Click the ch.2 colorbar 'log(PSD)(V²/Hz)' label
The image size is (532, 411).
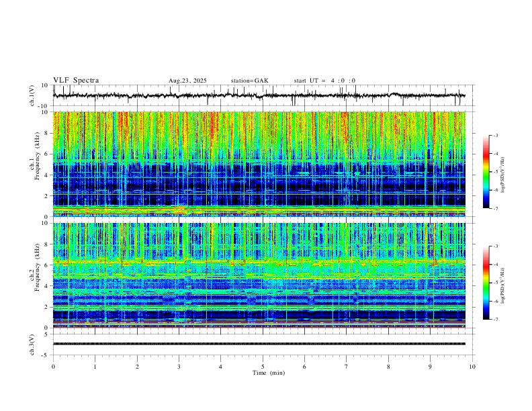pyautogui.click(x=502, y=285)
